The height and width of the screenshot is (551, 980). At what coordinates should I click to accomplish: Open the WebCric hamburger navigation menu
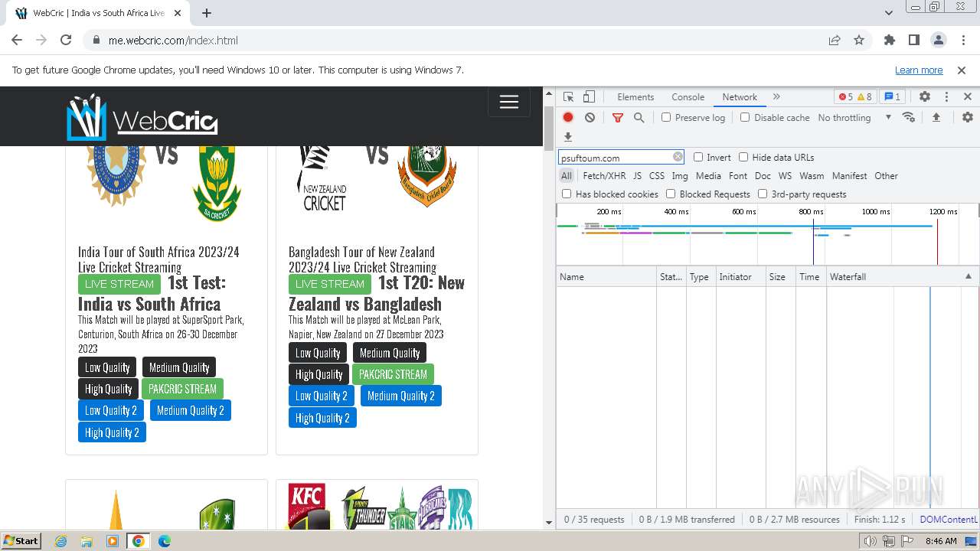pyautogui.click(x=509, y=102)
